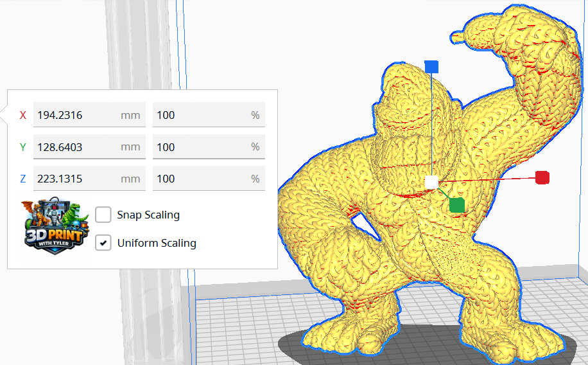Enable the Snap Scaling checkbox
The image size is (588, 365).
(x=103, y=215)
